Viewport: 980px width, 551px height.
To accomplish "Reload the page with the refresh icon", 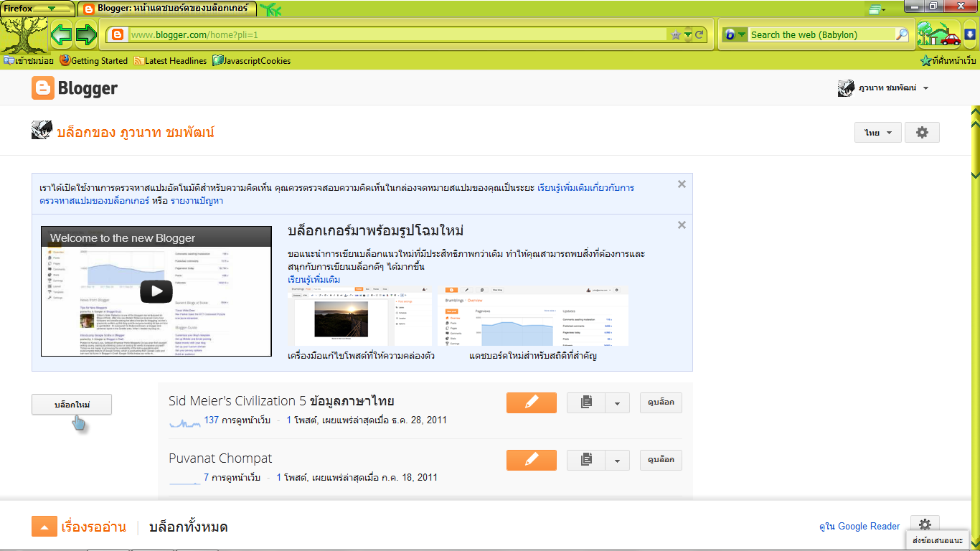I will tap(699, 34).
